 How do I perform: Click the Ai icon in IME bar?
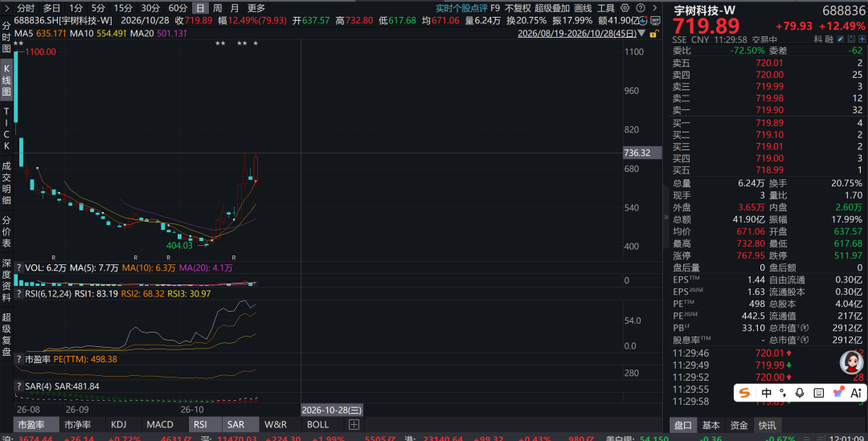856,393
